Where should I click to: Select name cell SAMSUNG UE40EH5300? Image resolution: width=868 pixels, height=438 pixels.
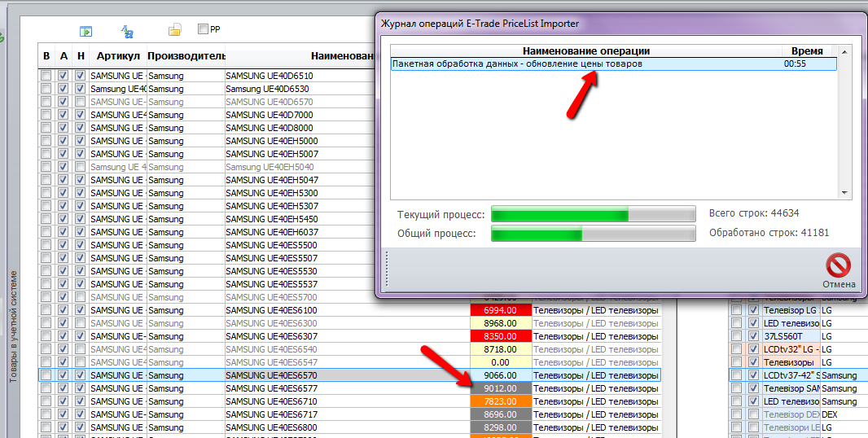[x=300, y=193]
